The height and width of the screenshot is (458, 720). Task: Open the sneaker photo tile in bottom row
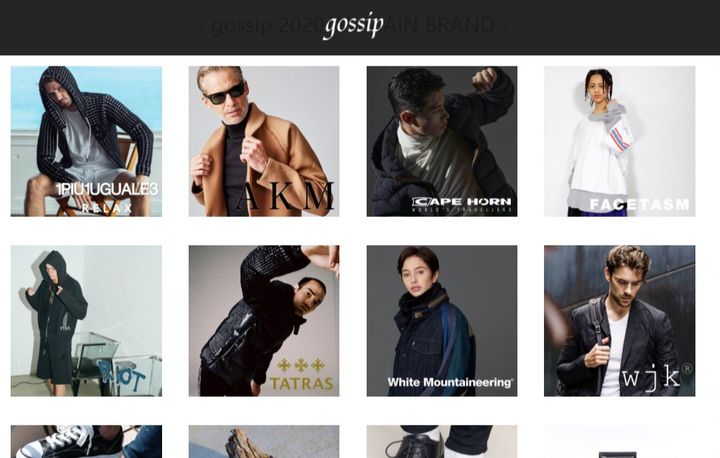(86, 441)
